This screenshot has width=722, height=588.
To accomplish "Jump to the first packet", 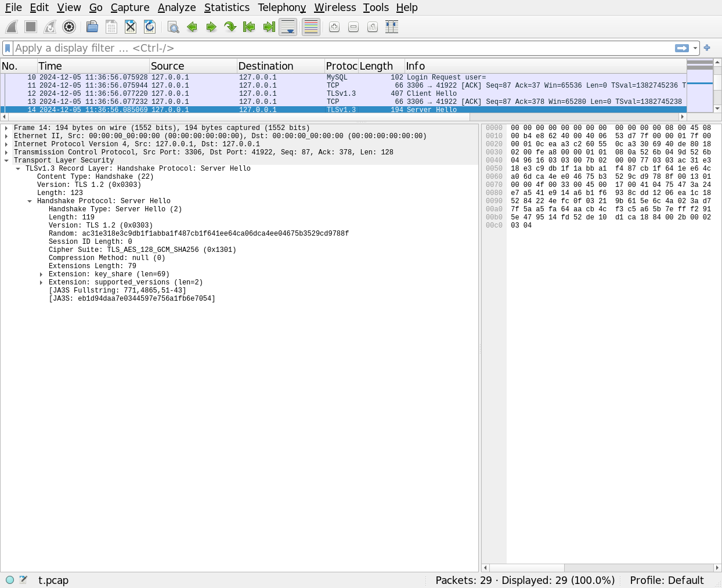I will click(x=249, y=27).
